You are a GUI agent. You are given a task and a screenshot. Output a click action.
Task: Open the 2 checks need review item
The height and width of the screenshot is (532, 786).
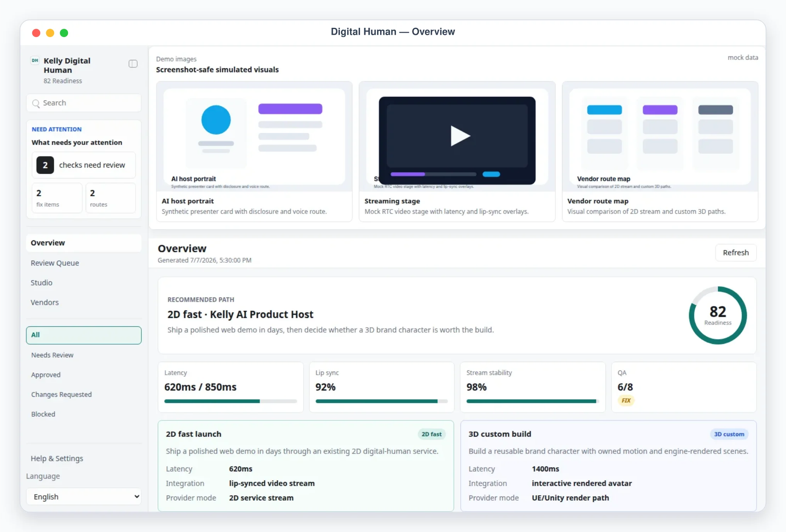(x=84, y=165)
